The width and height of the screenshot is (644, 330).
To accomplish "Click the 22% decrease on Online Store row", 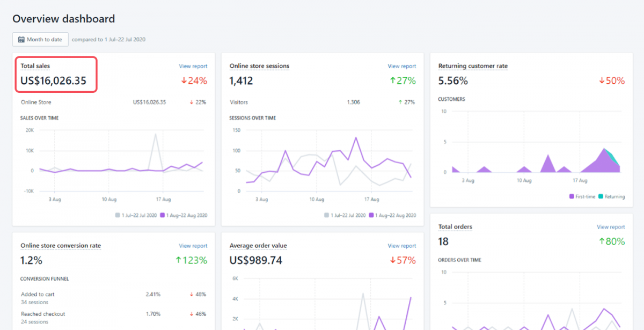I will (x=197, y=102).
